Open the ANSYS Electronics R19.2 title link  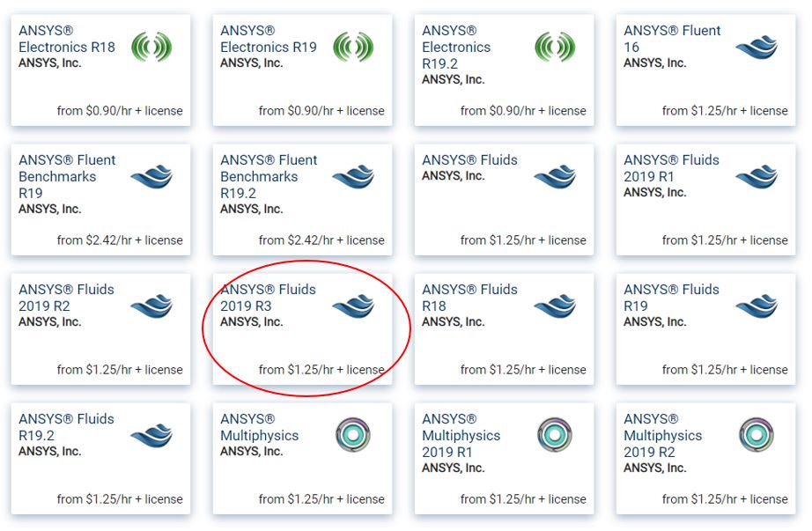456,48
